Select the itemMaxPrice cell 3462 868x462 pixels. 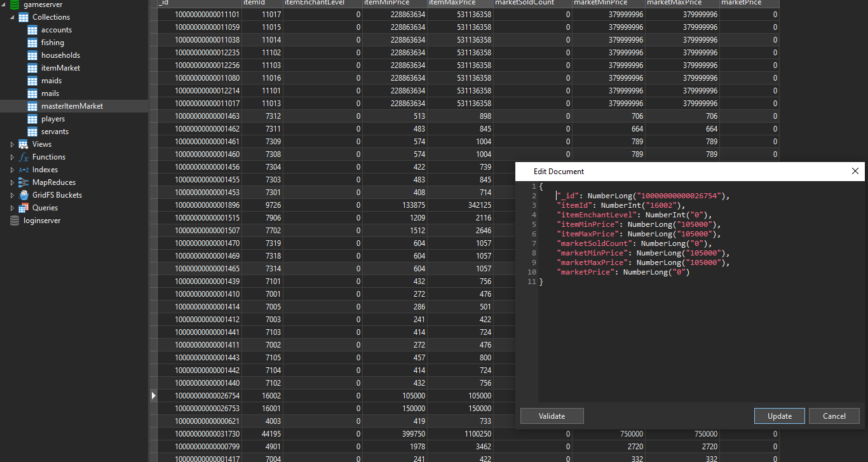[x=460, y=447]
